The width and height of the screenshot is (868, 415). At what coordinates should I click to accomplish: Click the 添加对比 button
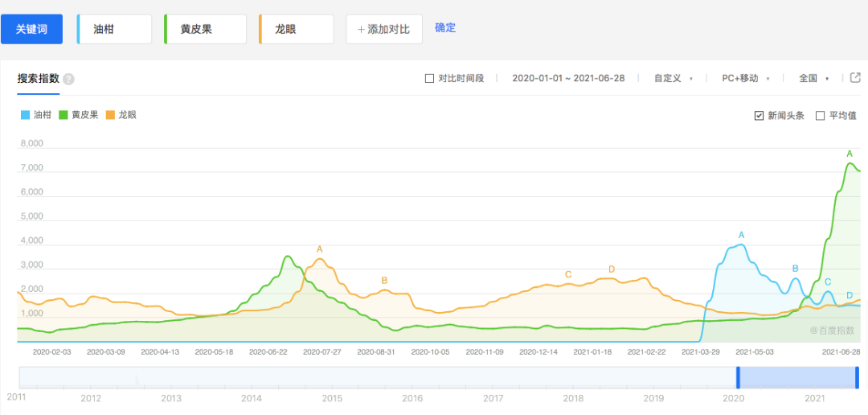pos(383,29)
